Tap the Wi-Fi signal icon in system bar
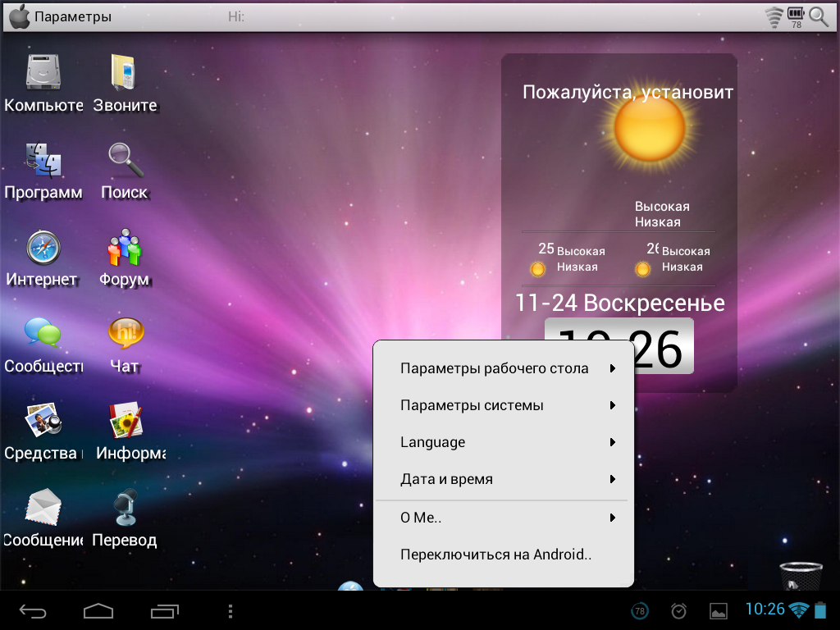This screenshot has height=630, width=840. coord(799,610)
